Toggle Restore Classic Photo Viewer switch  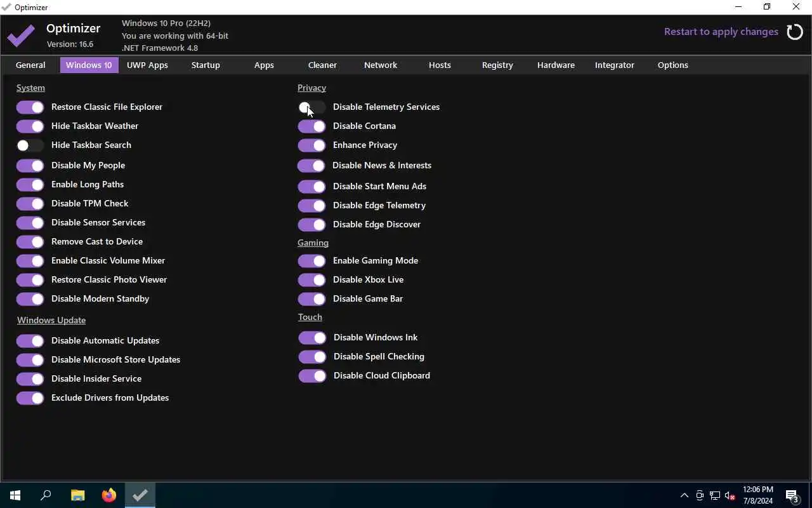pos(30,280)
